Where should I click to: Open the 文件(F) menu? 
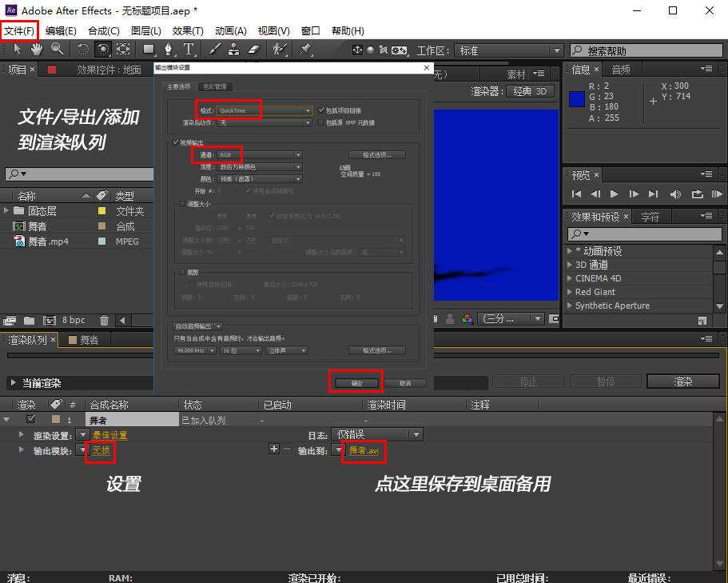coord(19,30)
